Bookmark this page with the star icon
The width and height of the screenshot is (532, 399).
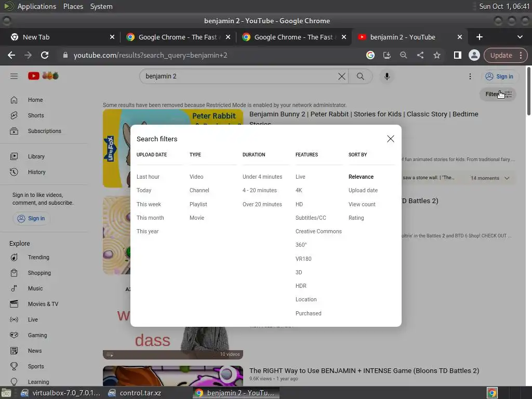[436, 55]
